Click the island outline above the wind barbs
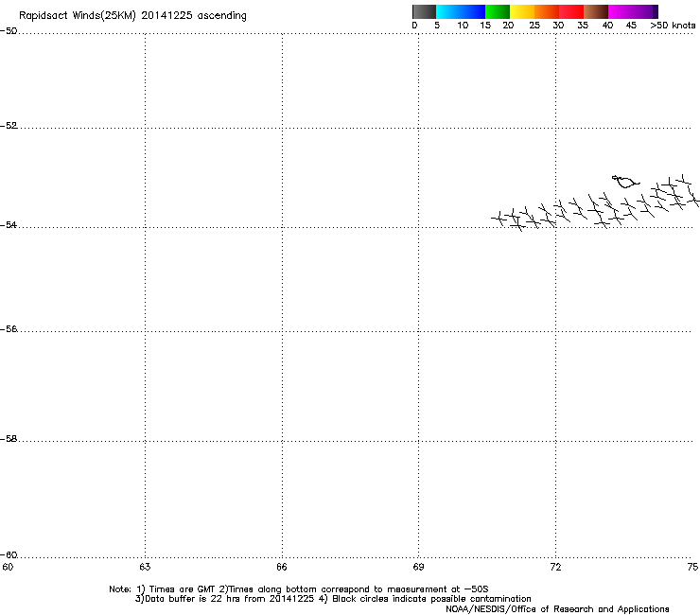 point(625,182)
